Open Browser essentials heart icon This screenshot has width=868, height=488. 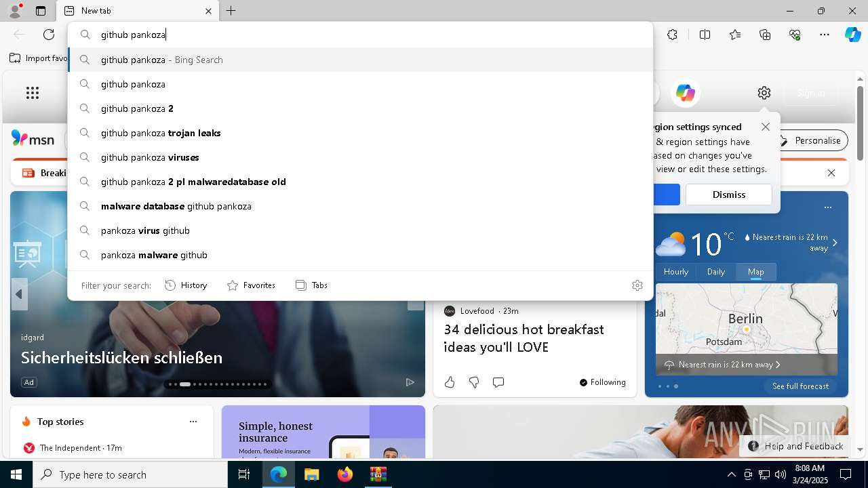795,35
